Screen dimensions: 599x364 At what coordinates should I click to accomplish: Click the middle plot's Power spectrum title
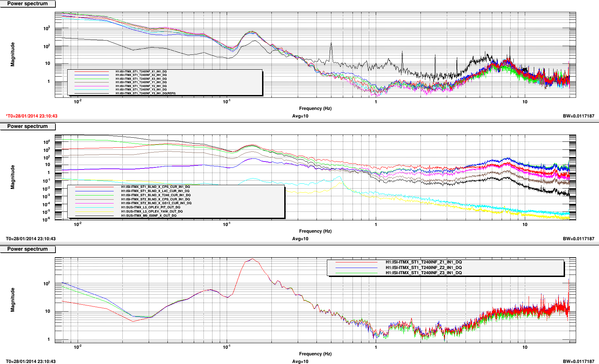(x=27, y=126)
